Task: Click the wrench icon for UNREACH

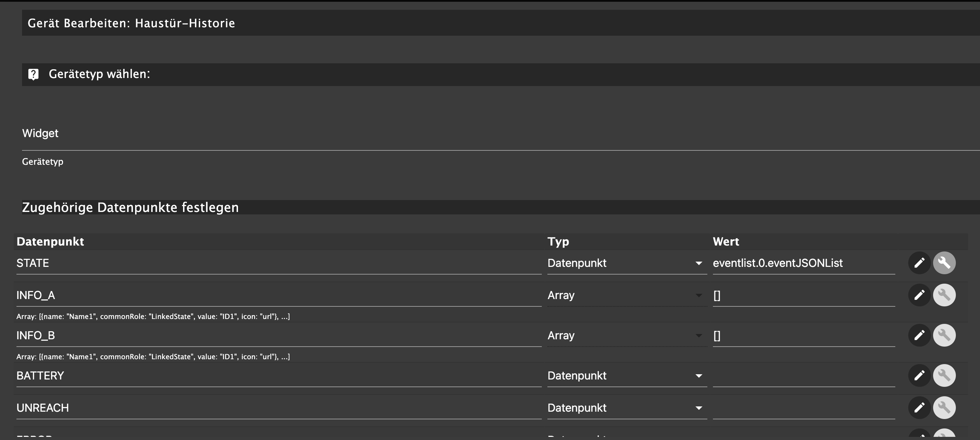Action: 944,408
